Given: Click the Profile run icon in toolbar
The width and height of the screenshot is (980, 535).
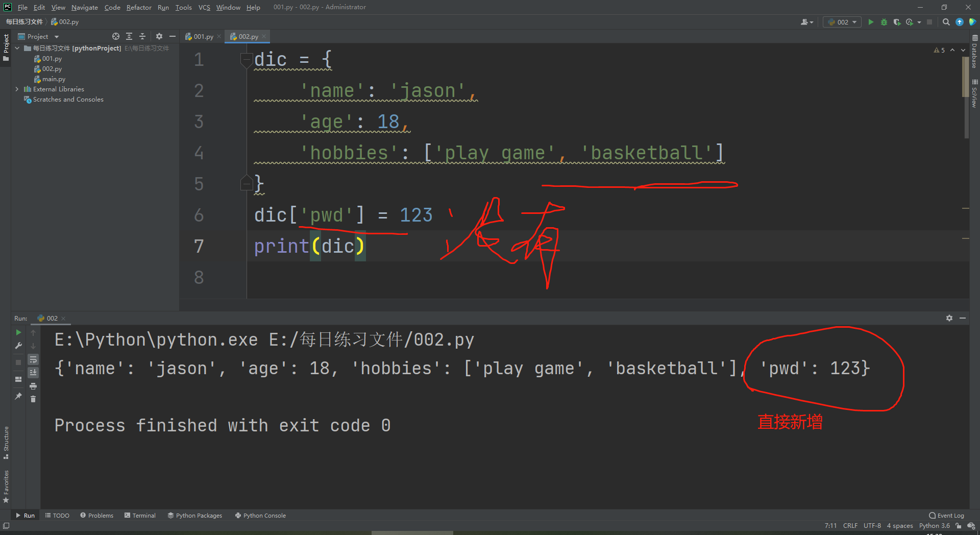Looking at the screenshot, I should point(910,22).
